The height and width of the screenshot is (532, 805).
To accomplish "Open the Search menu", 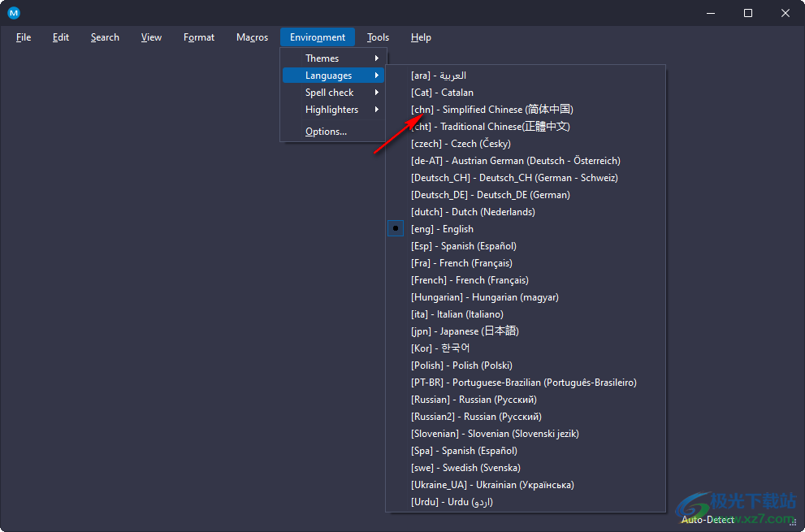I will point(105,37).
